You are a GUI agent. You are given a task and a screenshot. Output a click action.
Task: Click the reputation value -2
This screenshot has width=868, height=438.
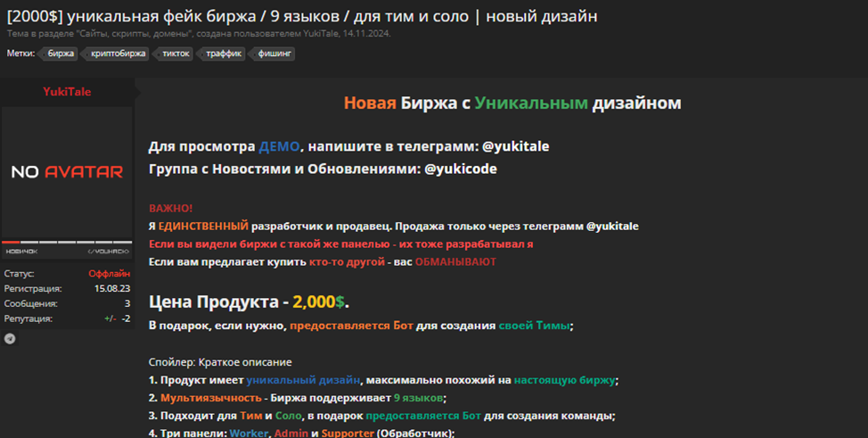[127, 318]
